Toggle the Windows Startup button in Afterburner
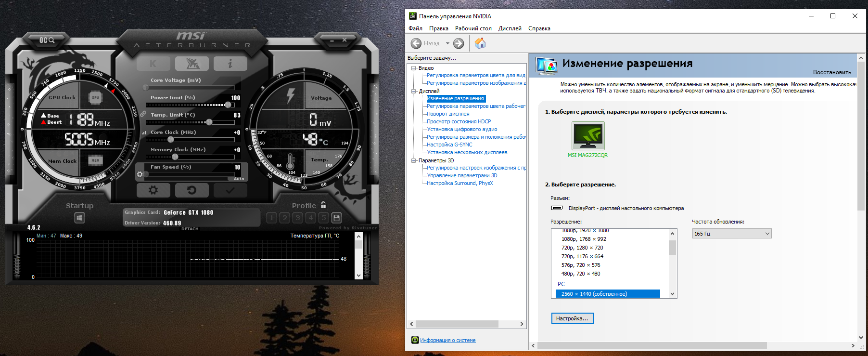Image resolution: width=868 pixels, height=356 pixels. click(79, 218)
